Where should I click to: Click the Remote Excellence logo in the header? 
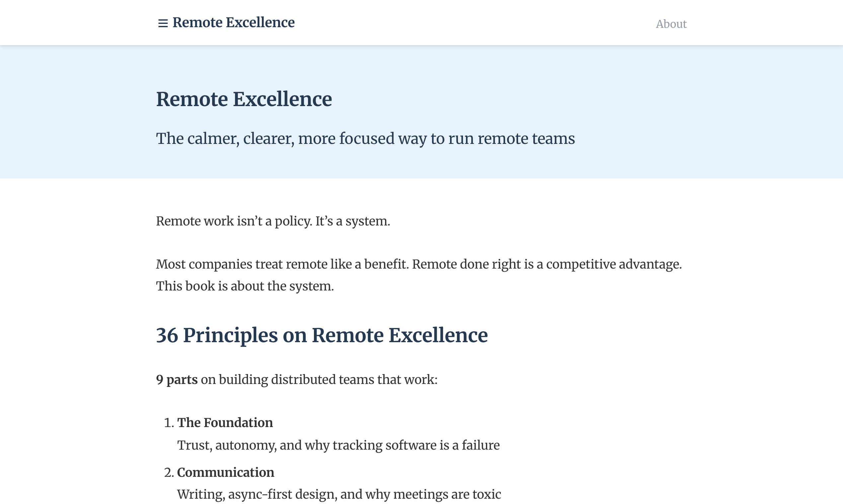[234, 23]
